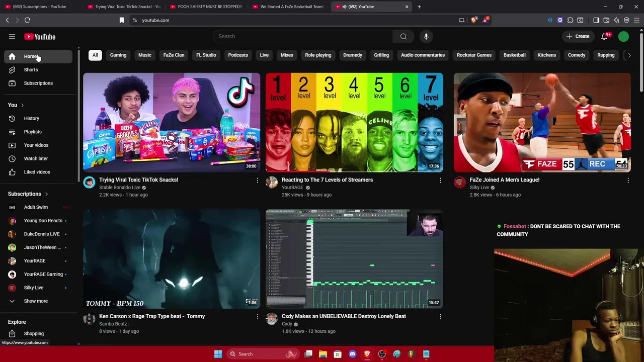Open the Stable Ronaldo Live channel link
This screenshot has height=362, width=644.
[120, 188]
